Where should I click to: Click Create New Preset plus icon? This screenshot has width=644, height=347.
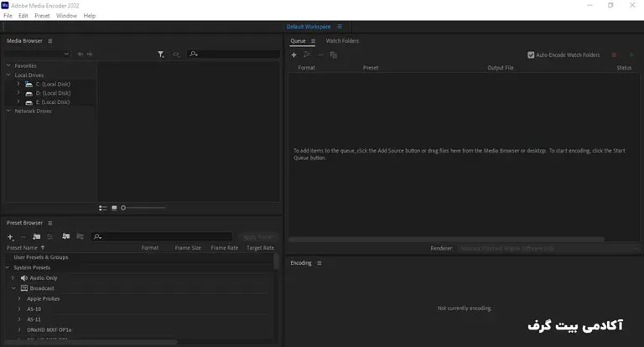(11, 237)
